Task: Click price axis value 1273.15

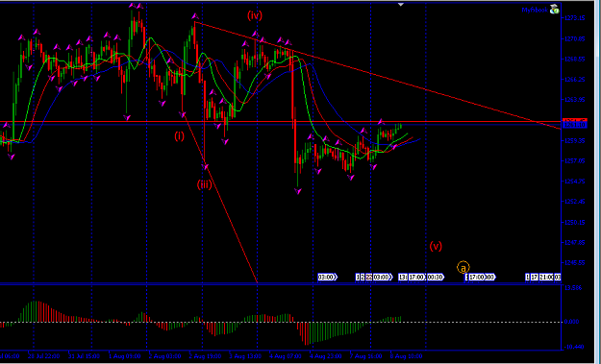Action: (574, 18)
